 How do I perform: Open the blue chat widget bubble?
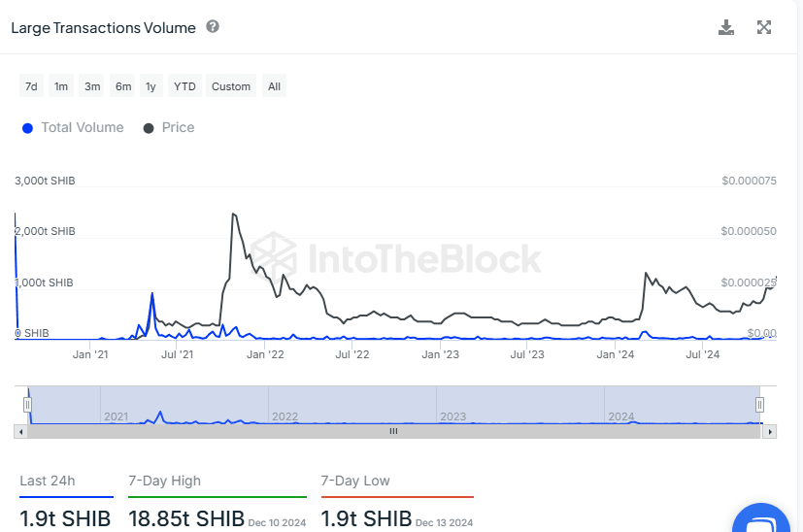(x=761, y=518)
